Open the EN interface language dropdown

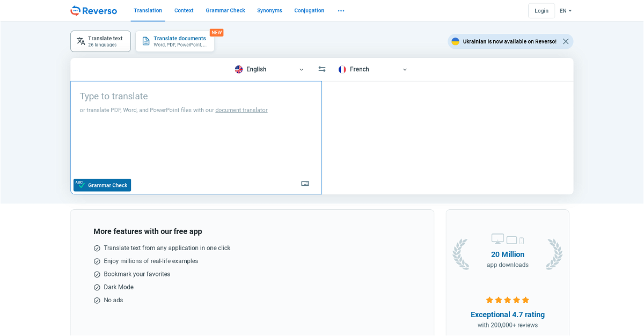point(566,11)
